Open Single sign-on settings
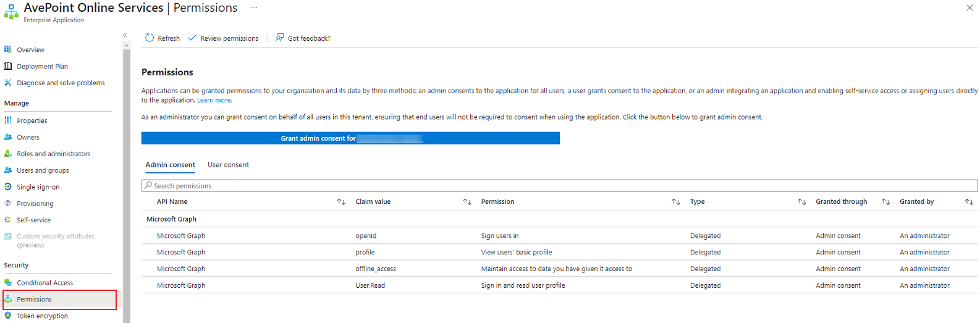The width and height of the screenshot is (980, 323). coord(38,187)
